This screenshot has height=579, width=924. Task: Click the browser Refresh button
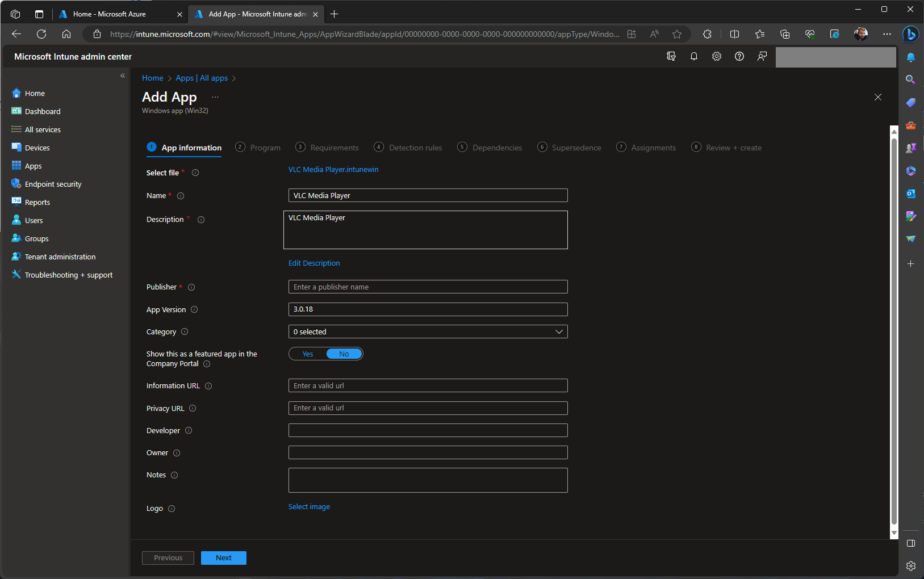41,34
